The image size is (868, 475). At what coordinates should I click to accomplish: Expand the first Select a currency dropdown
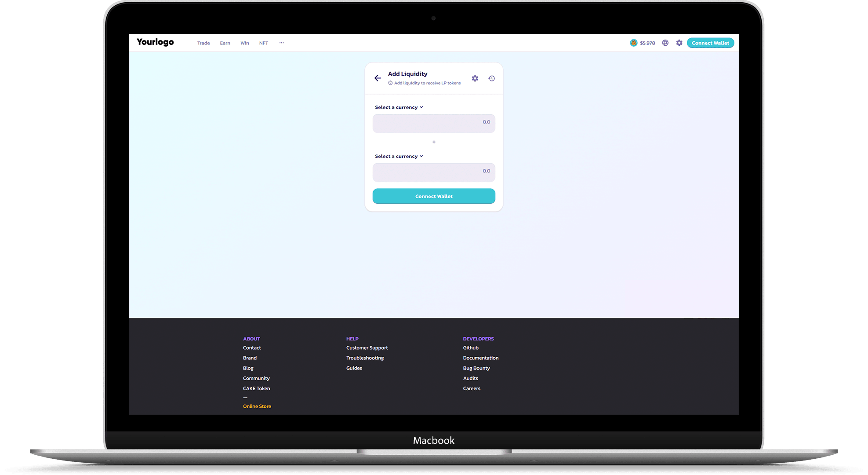(x=398, y=107)
